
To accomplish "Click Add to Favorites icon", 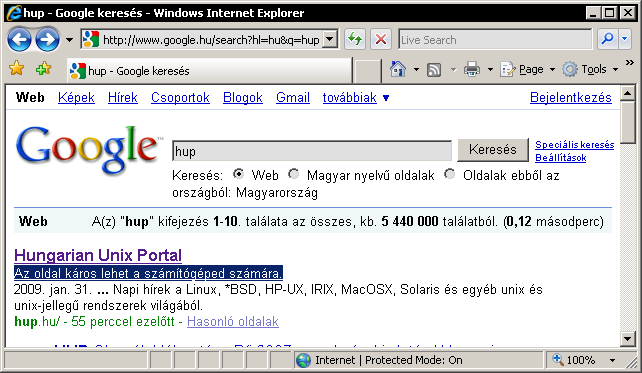I will coord(43,69).
